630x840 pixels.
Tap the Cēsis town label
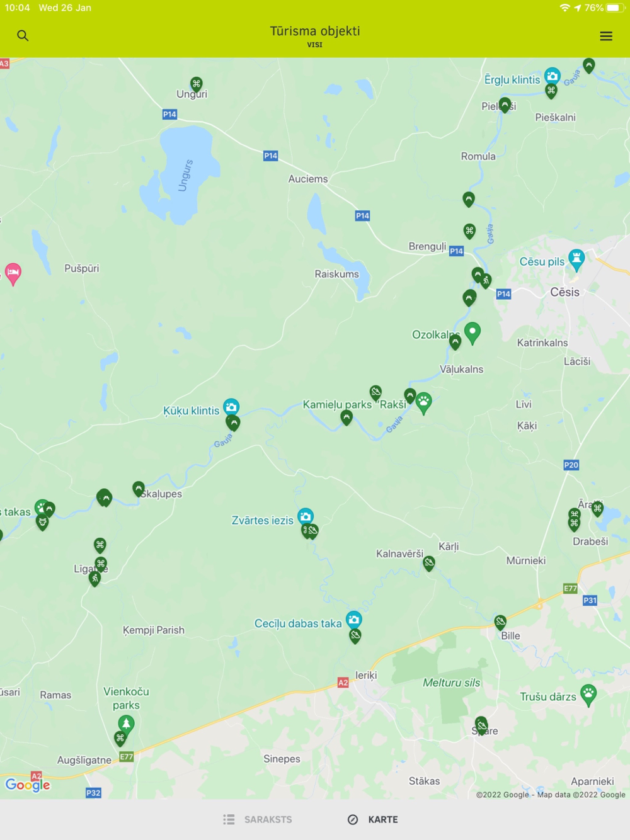(x=564, y=292)
